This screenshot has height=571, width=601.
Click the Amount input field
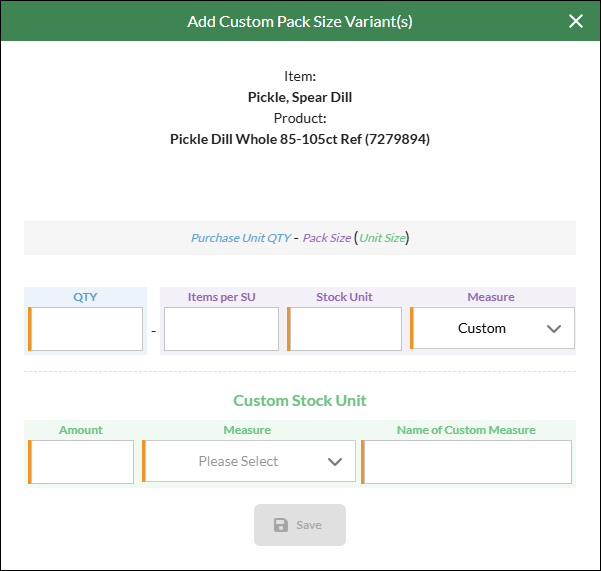click(x=81, y=462)
